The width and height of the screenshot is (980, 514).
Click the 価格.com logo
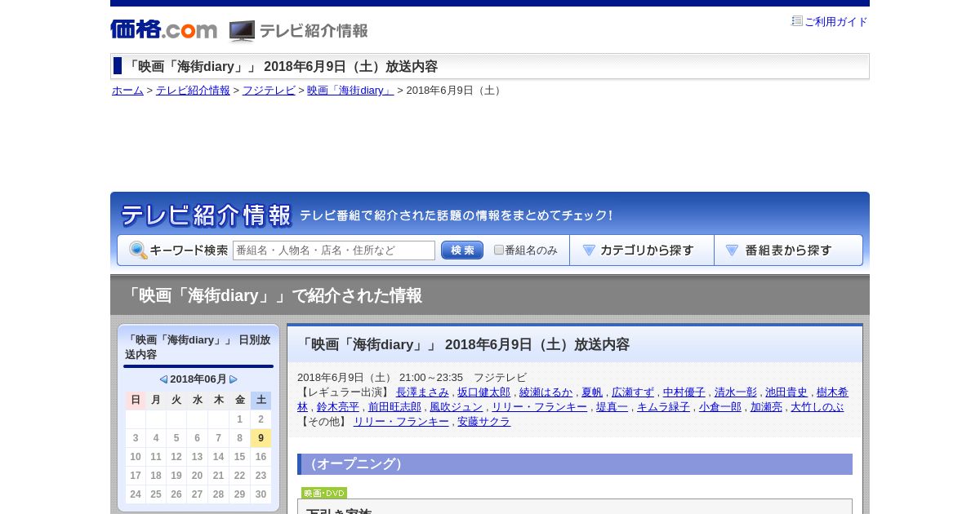pyautogui.click(x=163, y=29)
